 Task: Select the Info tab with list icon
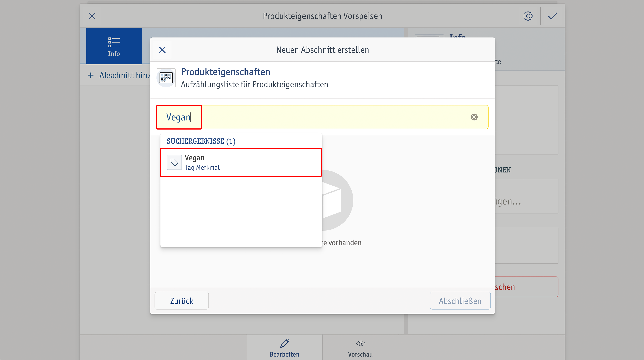click(114, 46)
